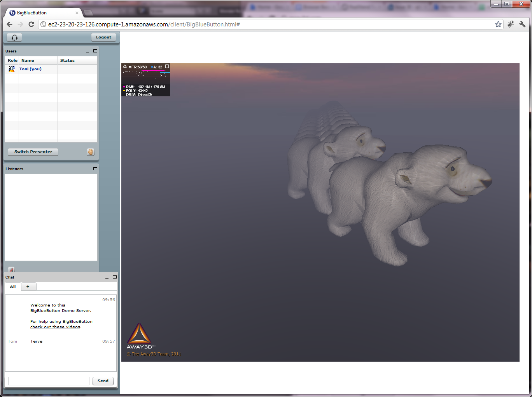Click the Switch Presenter button
This screenshot has height=397, width=532.
tap(33, 152)
